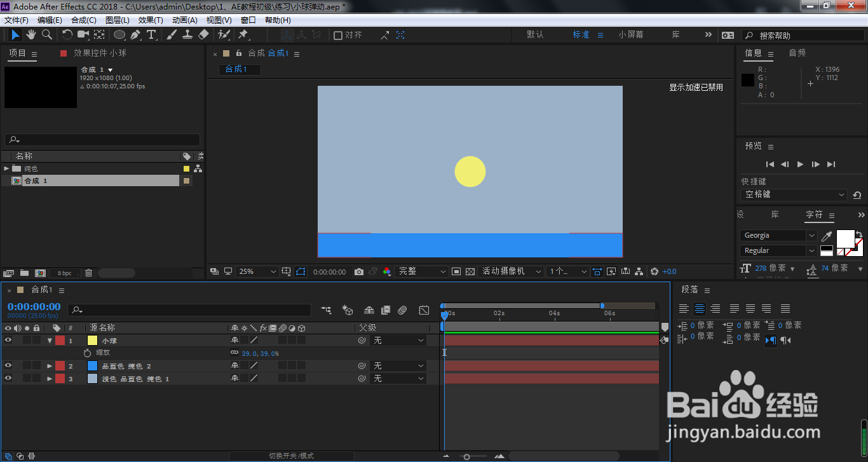
Task: Open the 图层(L) menu
Action: [117, 20]
